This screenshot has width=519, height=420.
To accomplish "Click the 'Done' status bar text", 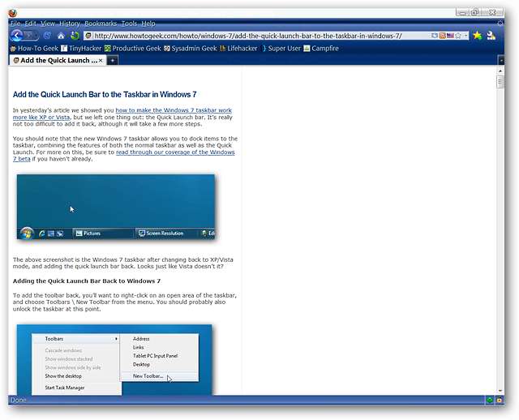I will [x=18, y=400].
